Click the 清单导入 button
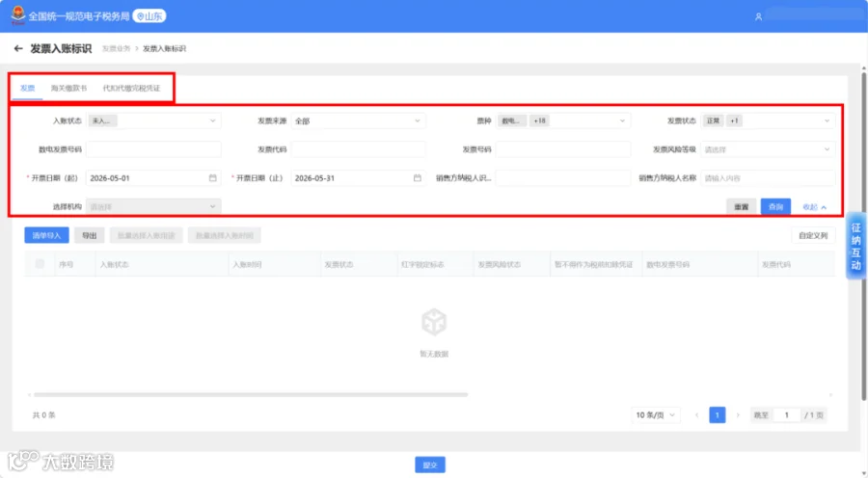Image resolution: width=868 pixels, height=478 pixels. (x=46, y=236)
